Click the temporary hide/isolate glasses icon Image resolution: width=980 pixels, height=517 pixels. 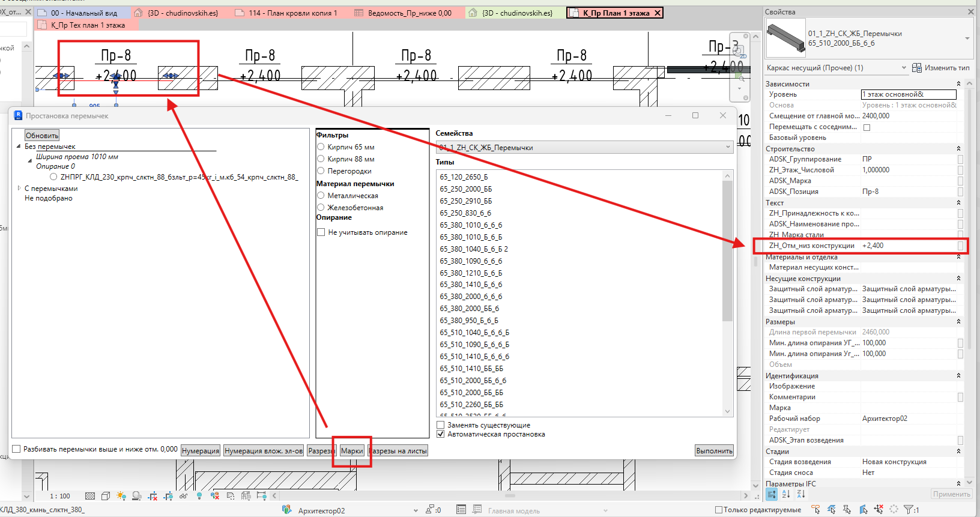[x=183, y=496]
